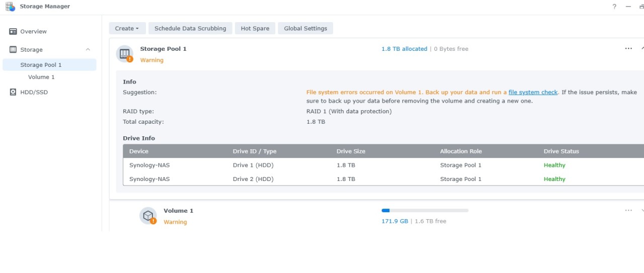
Task: Select Storage Pool 1 in sidebar tree
Action: point(41,65)
